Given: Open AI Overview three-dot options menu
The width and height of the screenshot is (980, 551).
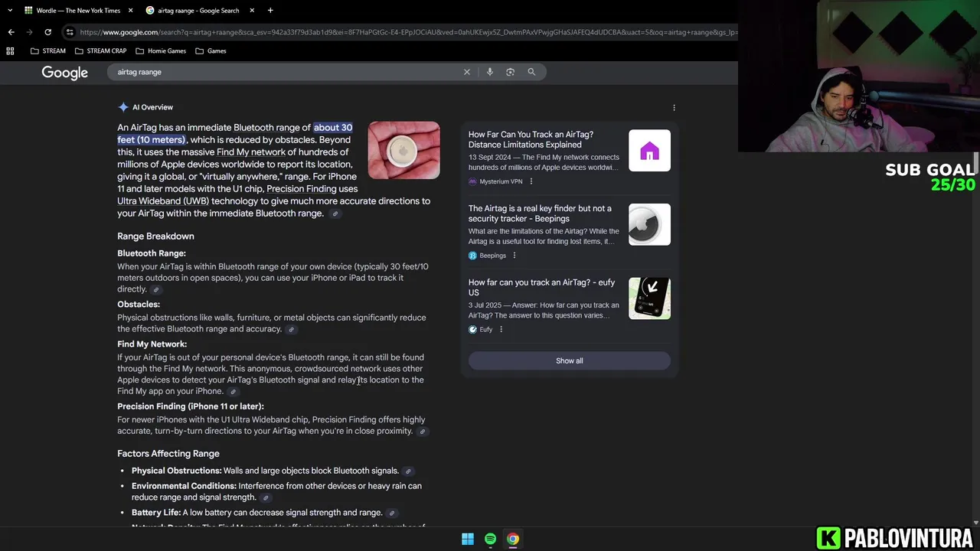Looking at the screenshot, I should pos(674,108).
